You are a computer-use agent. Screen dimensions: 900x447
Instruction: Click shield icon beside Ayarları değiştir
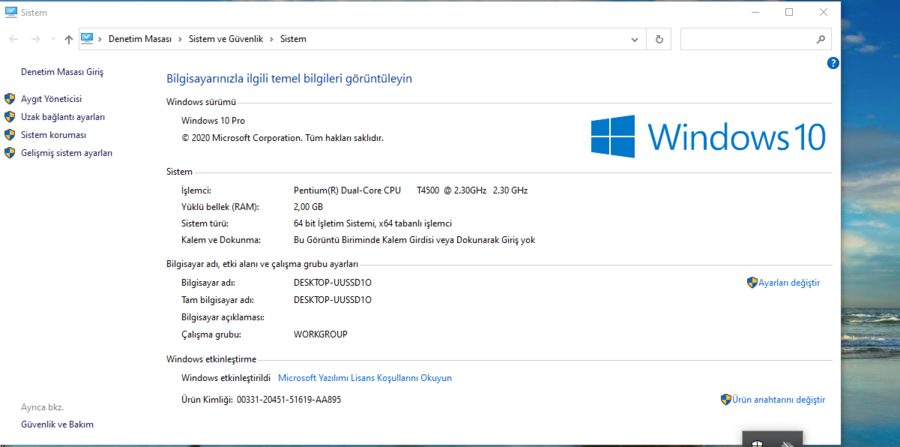coord(752,282)
